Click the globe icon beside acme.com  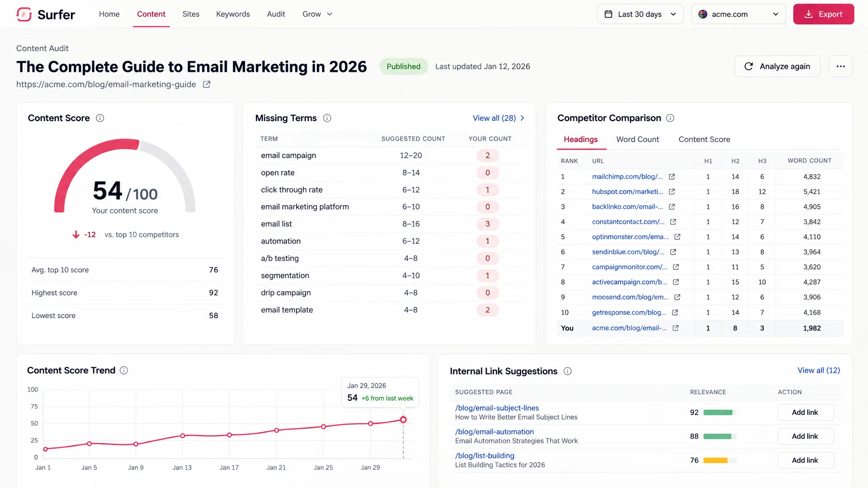tap(703, 14)
